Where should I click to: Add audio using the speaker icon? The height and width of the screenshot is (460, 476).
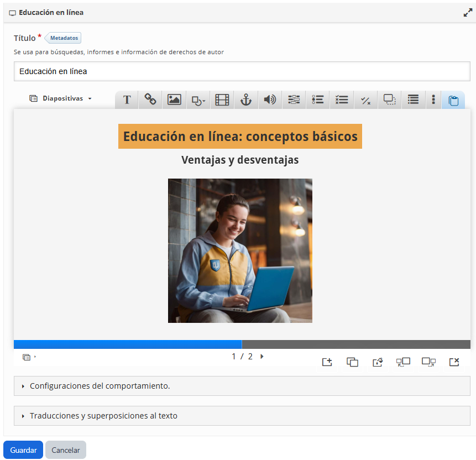[270, 100]
